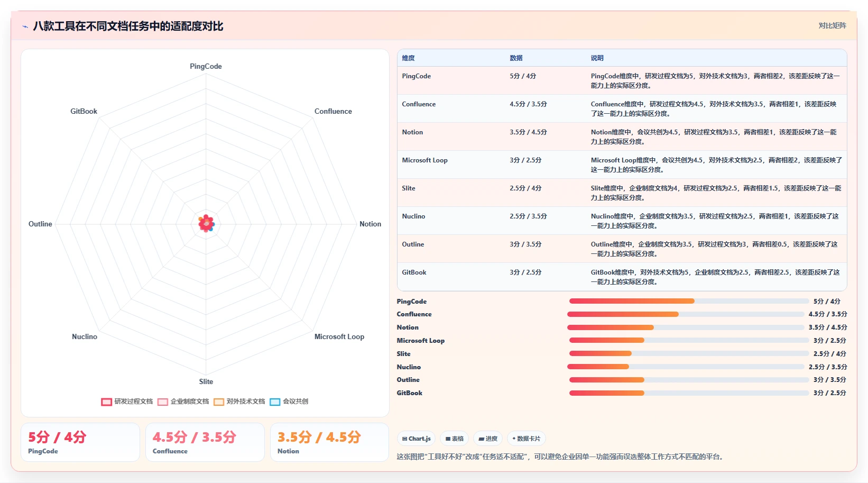Open the Notion 3.5分 / 4.5分 data card
The image size is (868, 483).
(330, 442)
